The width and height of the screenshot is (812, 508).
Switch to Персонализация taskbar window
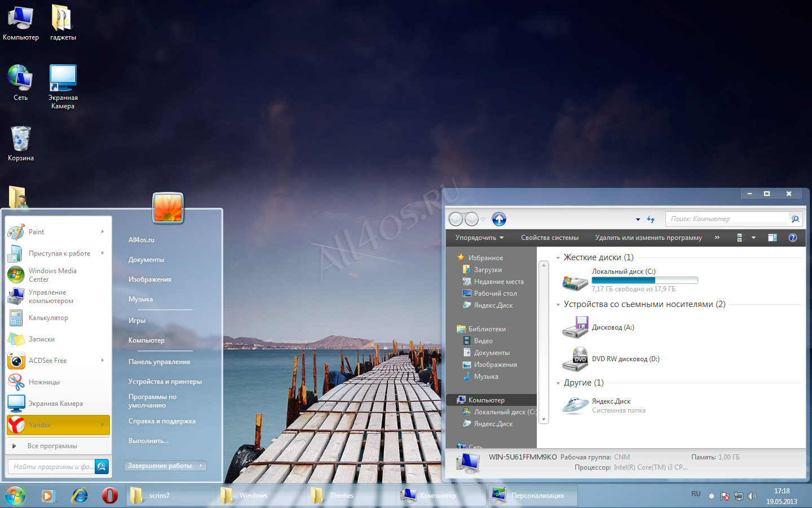click(x=532, y=496)
